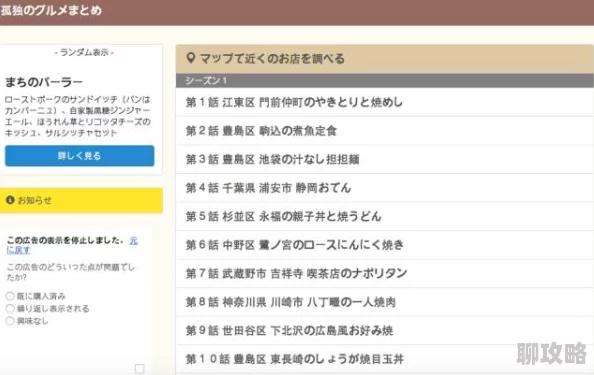594x375 pixels.
Task: Open 第10話 豊島区 東長崎のしょうが焼目玉丼
Action: (x=385, y=359)
